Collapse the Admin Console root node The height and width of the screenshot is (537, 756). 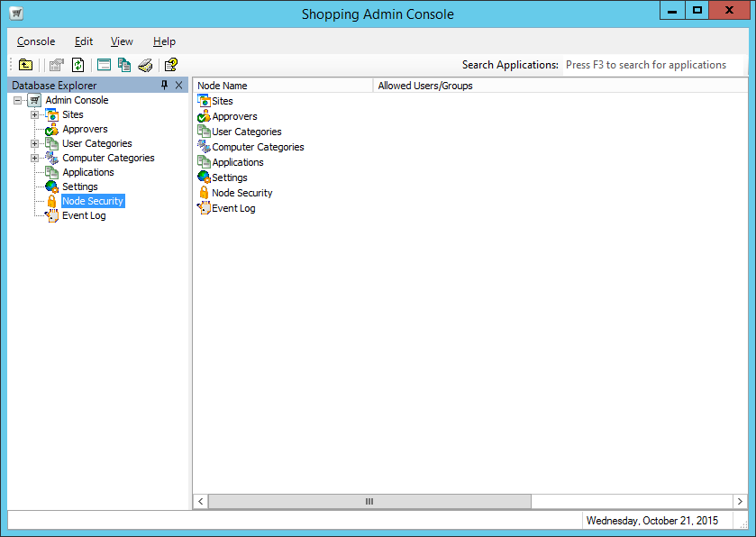pyautogui.click(x=18, y=101)
